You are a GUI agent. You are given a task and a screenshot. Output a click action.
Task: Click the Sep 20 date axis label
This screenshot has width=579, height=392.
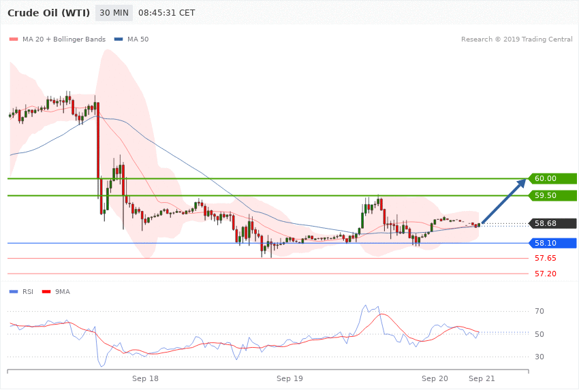click(x=435, y=378)
